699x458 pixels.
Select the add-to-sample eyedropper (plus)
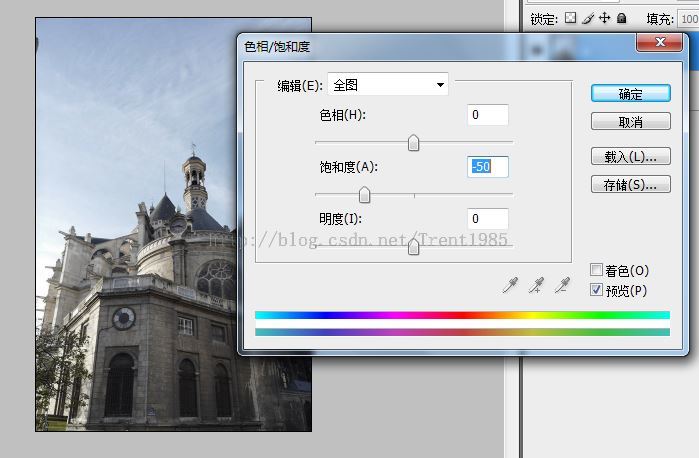536,285
